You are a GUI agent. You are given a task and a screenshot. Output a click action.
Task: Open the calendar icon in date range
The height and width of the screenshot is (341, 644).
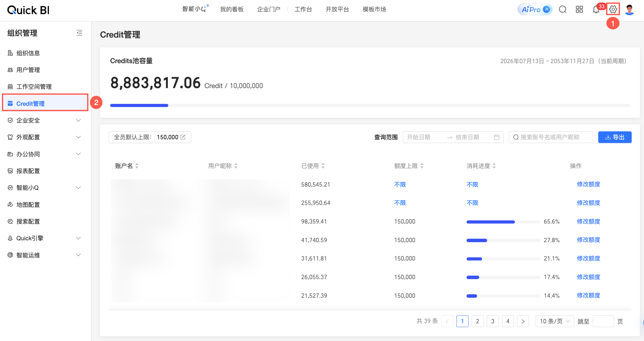pos(497,137)
